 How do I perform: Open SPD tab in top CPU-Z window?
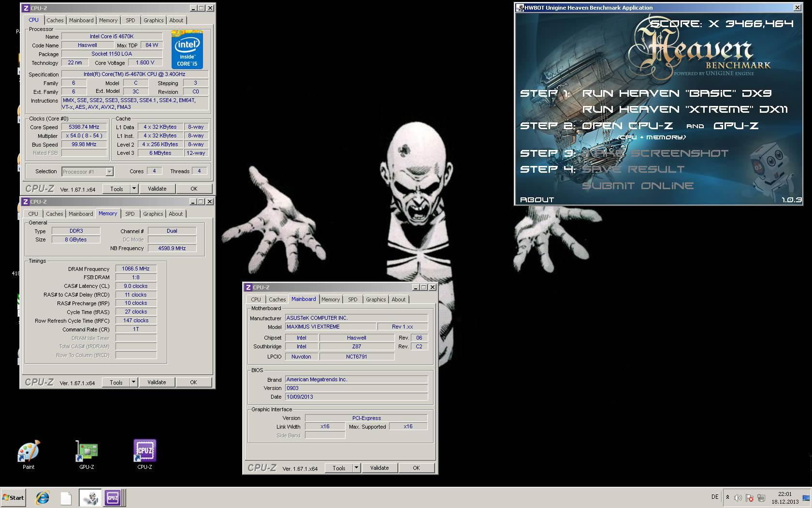130,20
